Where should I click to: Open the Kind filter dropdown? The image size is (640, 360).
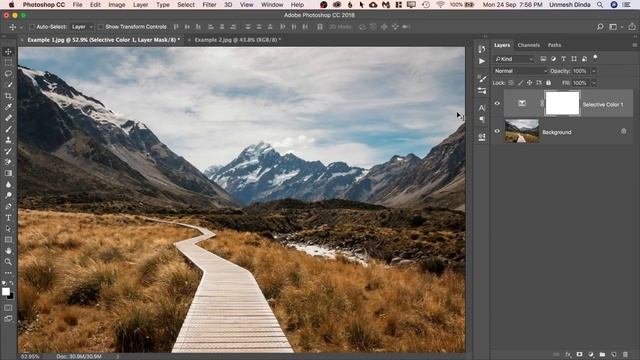tap(513, 59)
